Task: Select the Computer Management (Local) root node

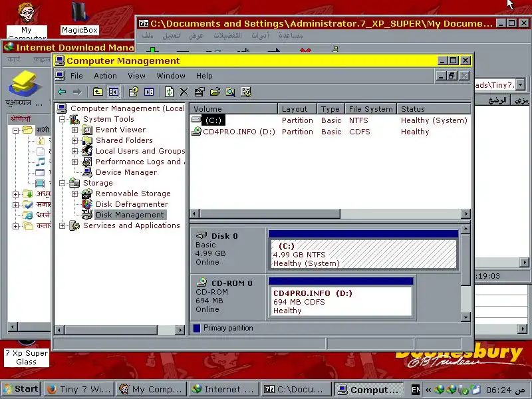Action: pyautogui.click(x=127, y=108)
